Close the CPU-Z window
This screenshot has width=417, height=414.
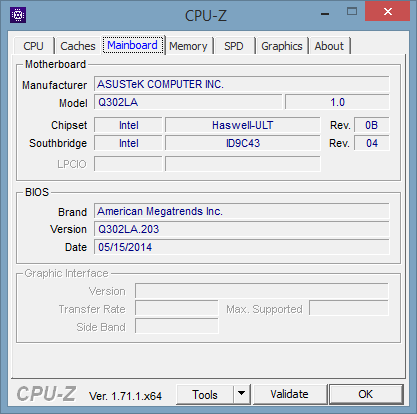pos(387,12)
